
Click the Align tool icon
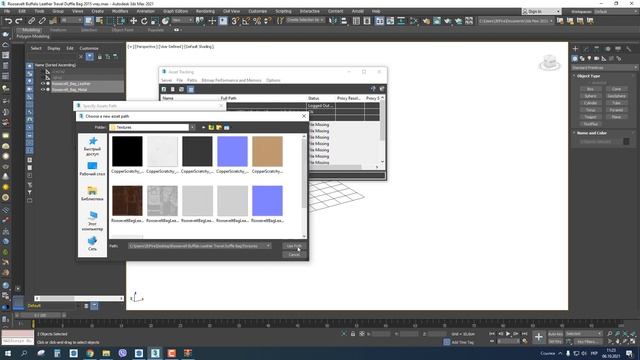point(344,21)
